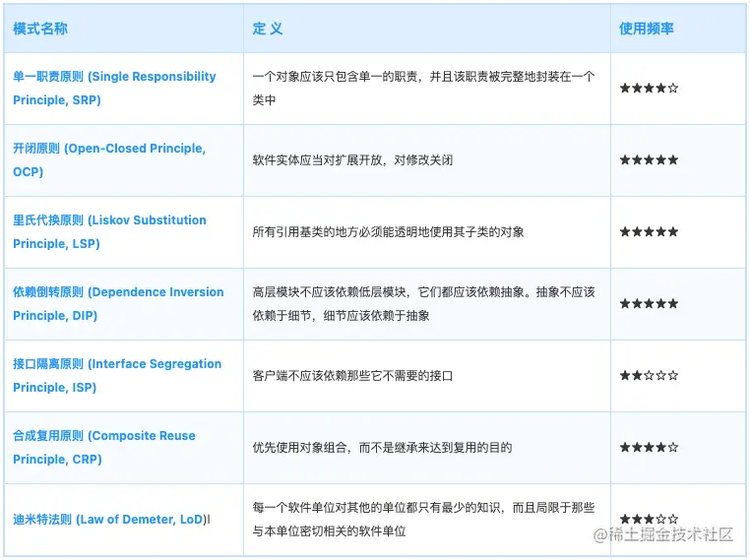Click the five-star rating in the LSP row
The height and width of the screenshot is (560, 750).
pos(649,232)
